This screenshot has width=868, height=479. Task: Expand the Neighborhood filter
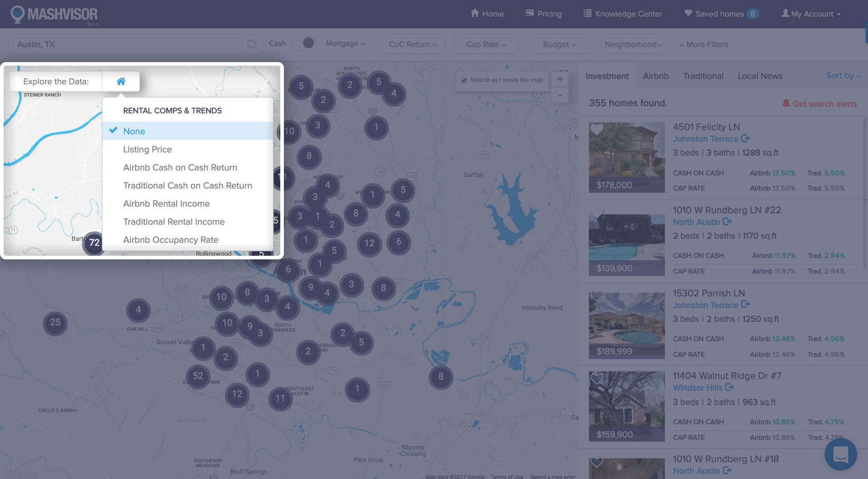click(632, 44)
